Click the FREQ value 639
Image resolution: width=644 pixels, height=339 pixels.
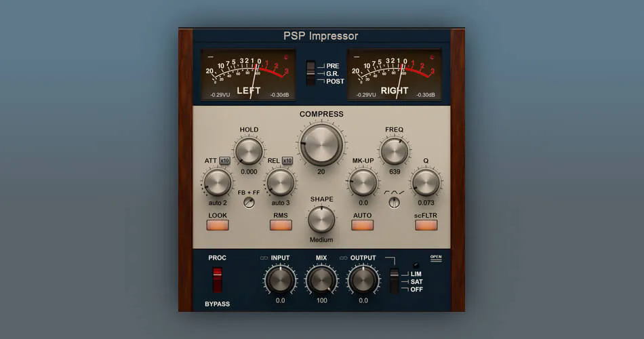pyautogui.click(x=395, y=172)
